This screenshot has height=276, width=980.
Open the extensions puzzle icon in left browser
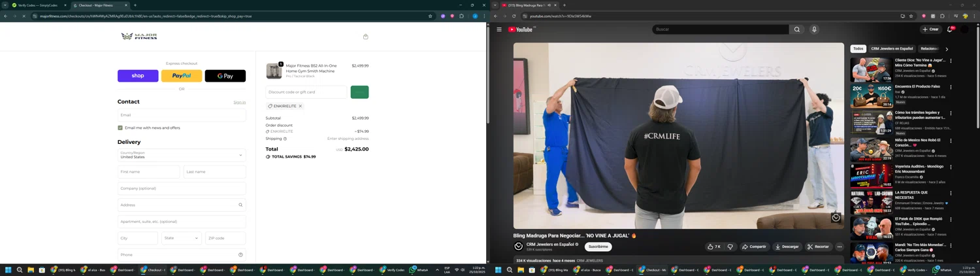click(461, 16)
